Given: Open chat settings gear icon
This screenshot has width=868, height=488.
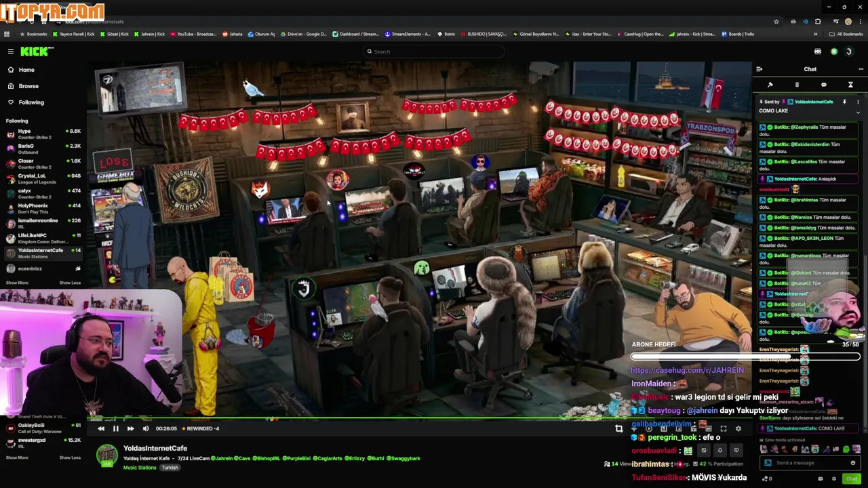Looking at the screenshot, I should pos(834,479).
